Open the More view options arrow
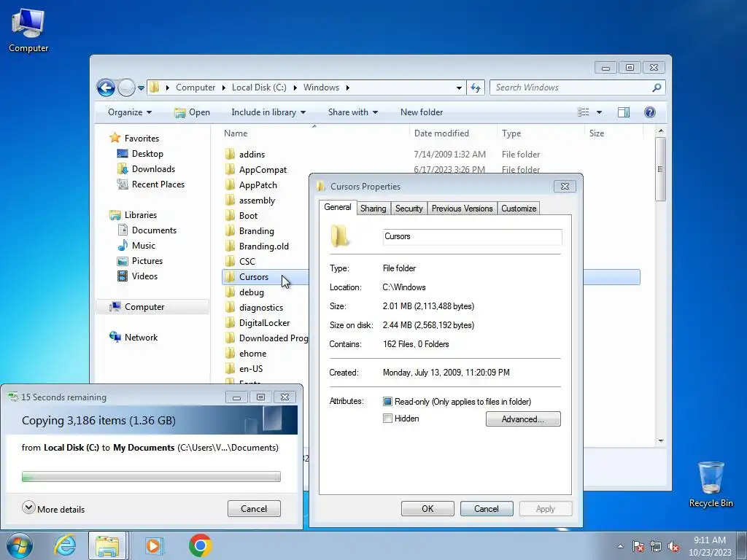Viewport: 747px width, 560px height. 600,112
